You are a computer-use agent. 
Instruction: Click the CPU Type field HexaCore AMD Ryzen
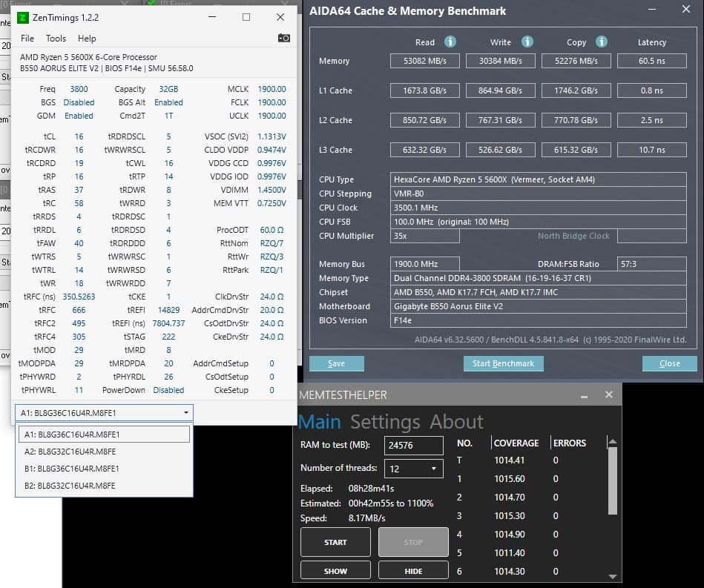click(x=539, y=179)
